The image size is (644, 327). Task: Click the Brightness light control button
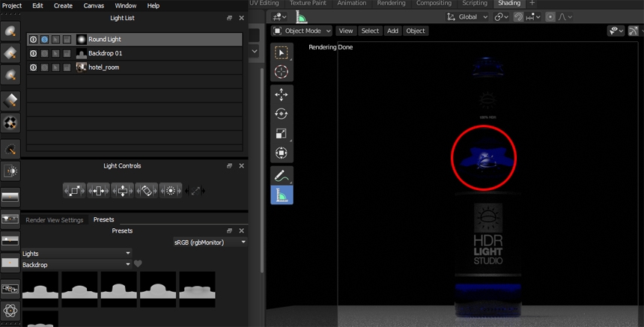coord(171,191)
